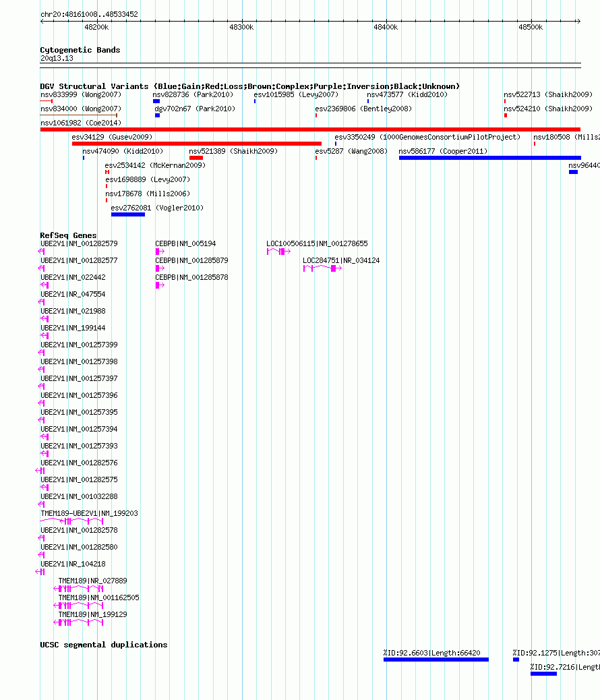Click the UBE2V1|NM_001282575 label

point(79,480)
